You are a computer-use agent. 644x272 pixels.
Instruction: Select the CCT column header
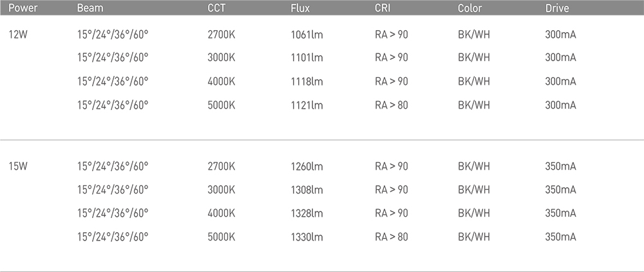(216, 8)
